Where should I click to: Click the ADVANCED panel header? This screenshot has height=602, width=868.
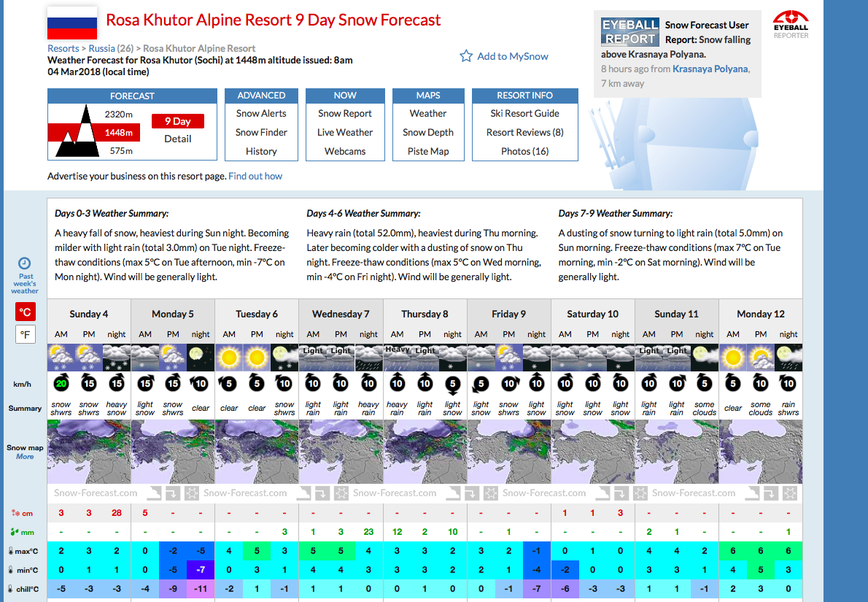click(x=261, y=96)
